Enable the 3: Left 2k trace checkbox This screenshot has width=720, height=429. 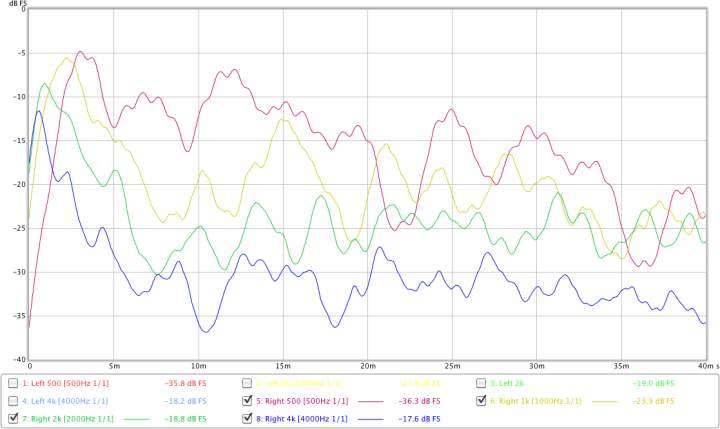click(481, 383)
